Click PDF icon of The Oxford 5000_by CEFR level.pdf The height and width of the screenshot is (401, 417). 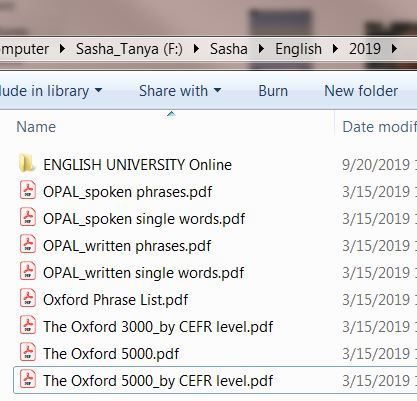tap(28, 380)
